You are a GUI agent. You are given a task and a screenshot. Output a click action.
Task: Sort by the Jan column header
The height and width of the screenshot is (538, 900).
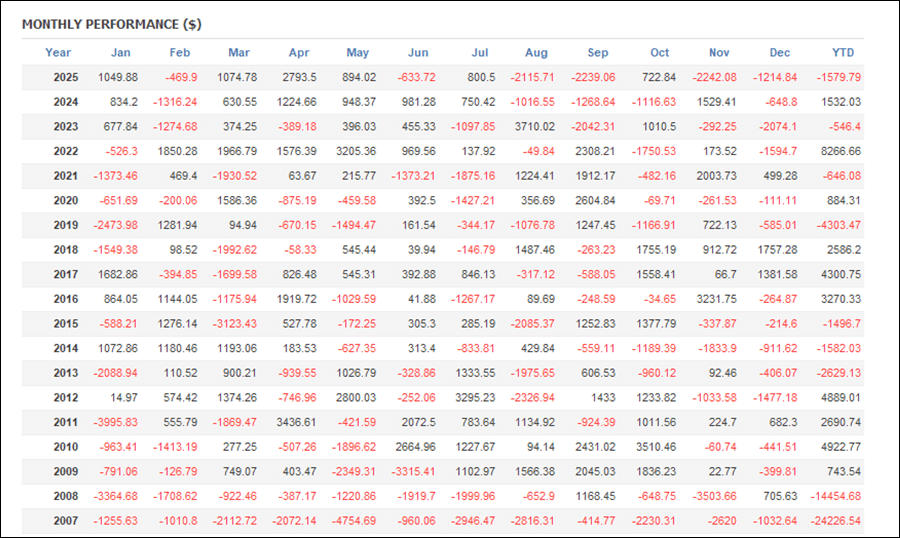[120, 52]
